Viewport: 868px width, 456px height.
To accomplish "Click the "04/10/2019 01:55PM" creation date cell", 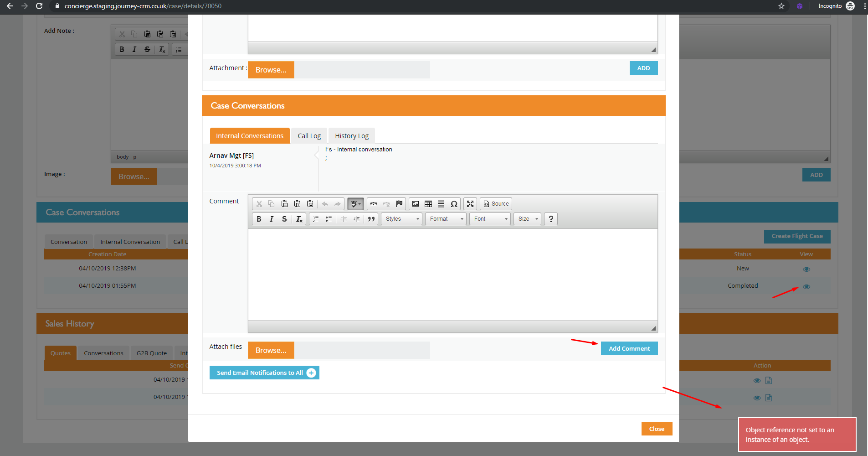I will tap(108, 285).
